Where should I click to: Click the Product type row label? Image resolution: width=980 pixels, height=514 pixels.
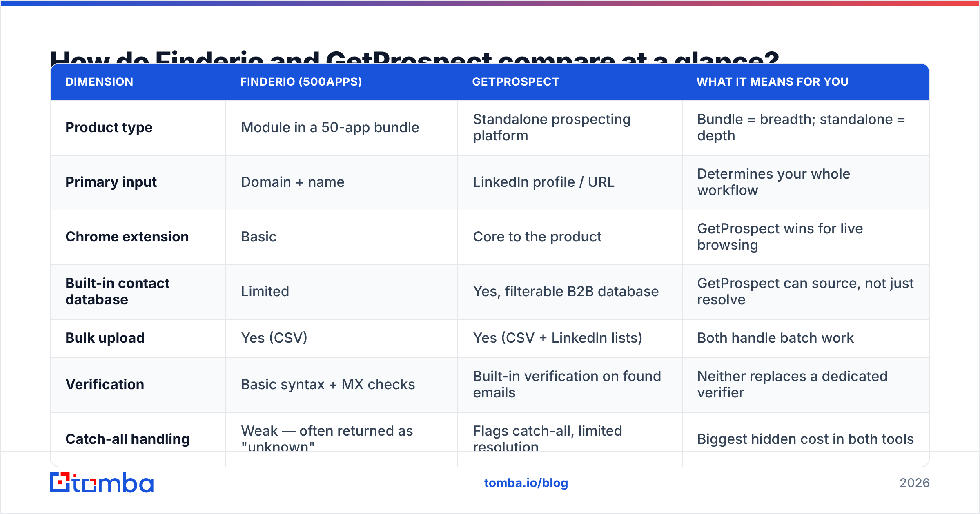pos(109,128)
